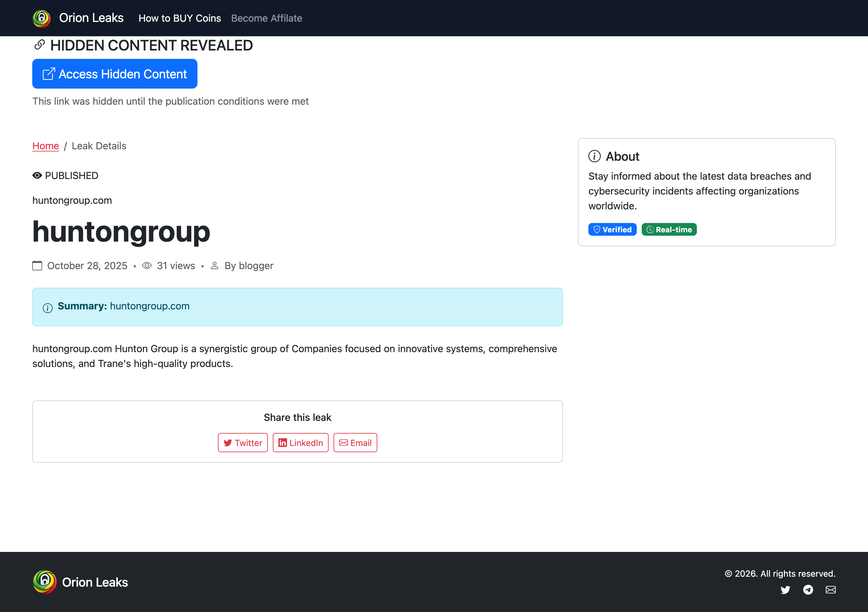Click the info icon beside About
Viewport: 868px width, 612px height.
(594, 156)
